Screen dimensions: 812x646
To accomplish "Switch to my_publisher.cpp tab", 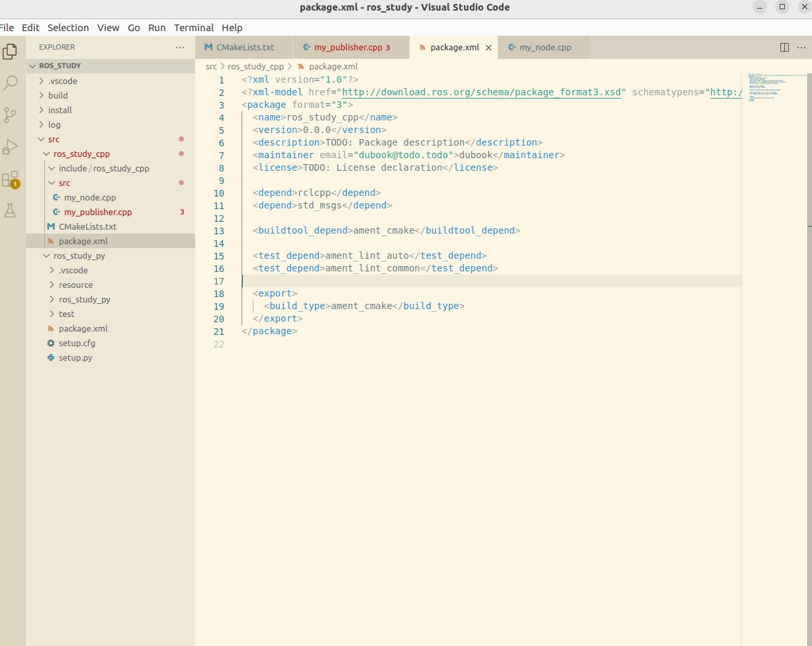I will [352, 48].
